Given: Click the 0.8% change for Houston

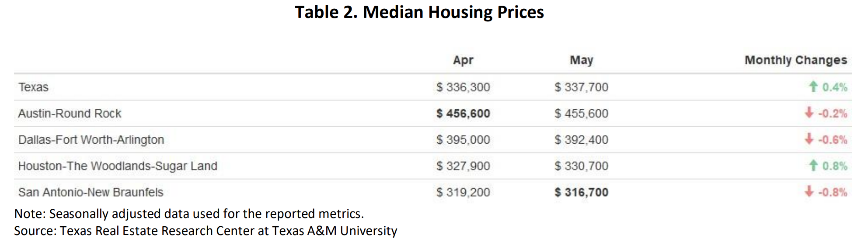Looking at the screenshot, I should [x=835, y=166].
